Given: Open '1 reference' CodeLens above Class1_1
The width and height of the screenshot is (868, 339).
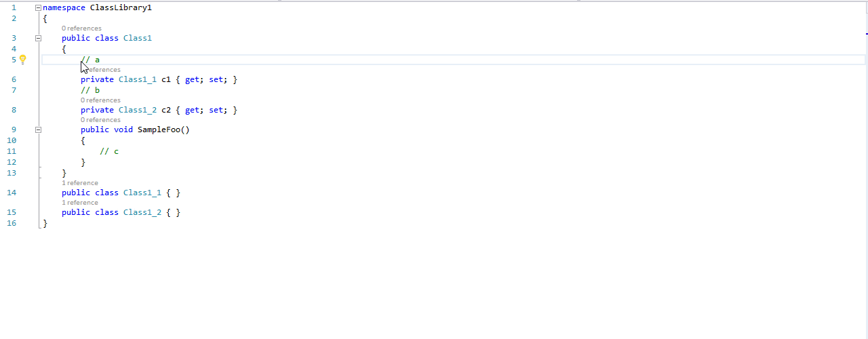Looking at the screenshot, I should (x=80, y=183).
